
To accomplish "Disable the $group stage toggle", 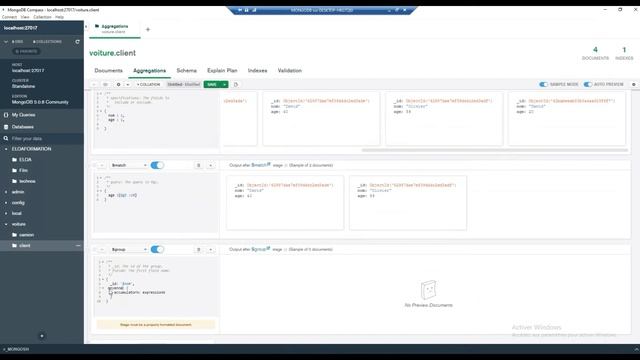I will [x=157, y=249].
